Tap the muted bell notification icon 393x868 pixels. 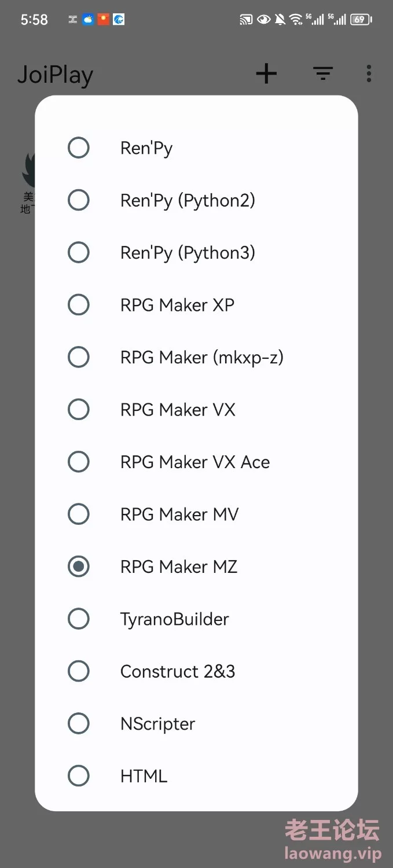coord(280,20)
